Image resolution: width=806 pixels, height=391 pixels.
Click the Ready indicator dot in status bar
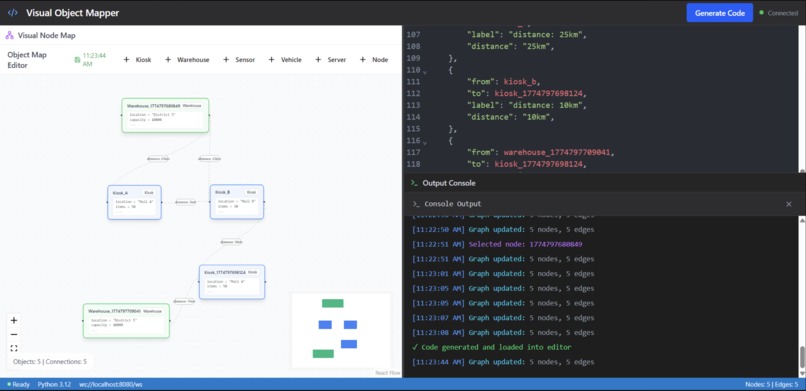(9, 384)
